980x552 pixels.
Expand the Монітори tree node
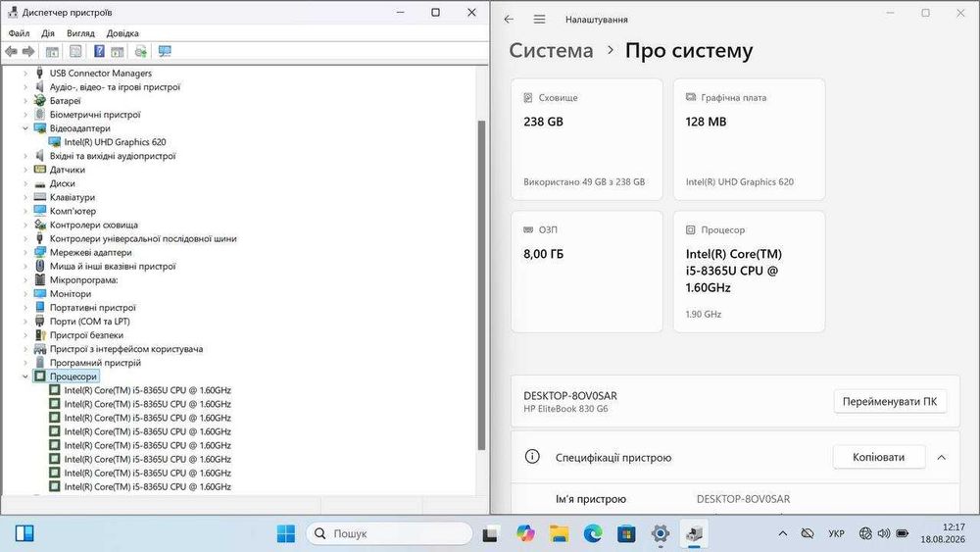25,294
